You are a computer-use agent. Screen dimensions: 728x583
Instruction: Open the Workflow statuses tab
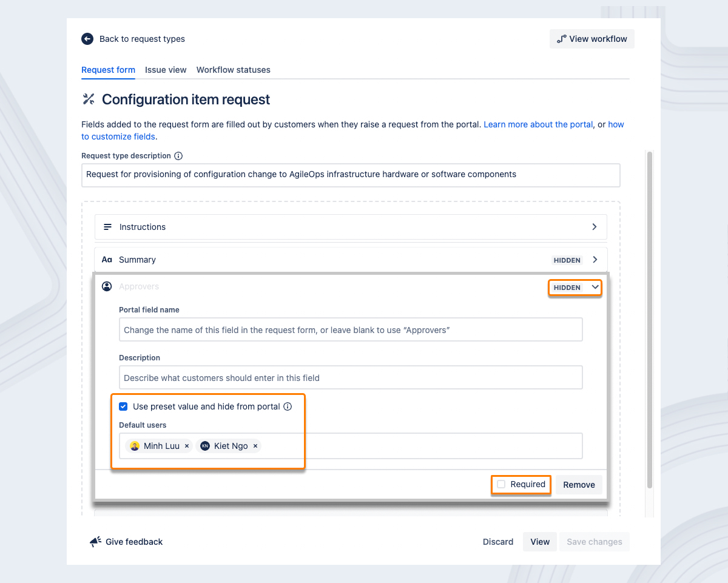click(233, 70)
